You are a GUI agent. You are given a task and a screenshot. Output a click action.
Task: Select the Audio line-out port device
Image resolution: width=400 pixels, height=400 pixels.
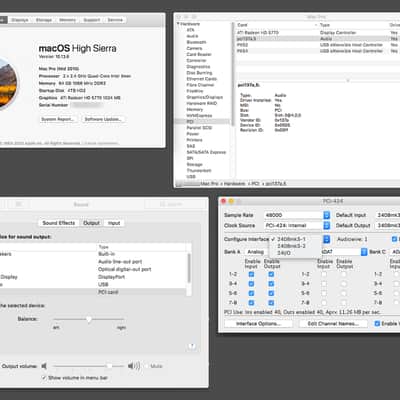93,262
